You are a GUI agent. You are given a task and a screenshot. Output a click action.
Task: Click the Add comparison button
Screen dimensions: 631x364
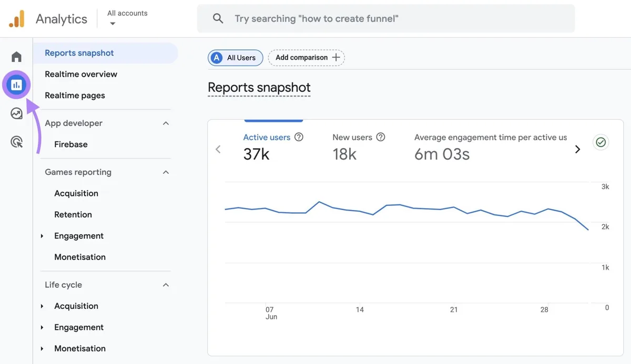point(307,58)
